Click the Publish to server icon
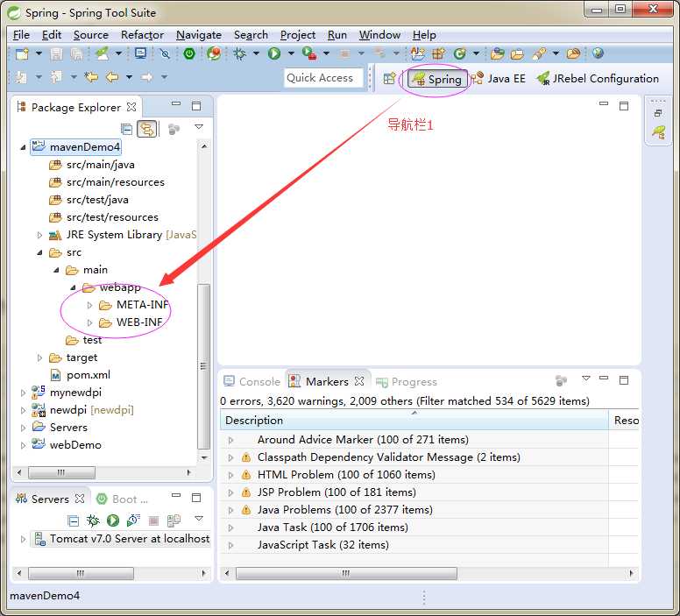This screenshot has width=680, height=616. (174, 520)
